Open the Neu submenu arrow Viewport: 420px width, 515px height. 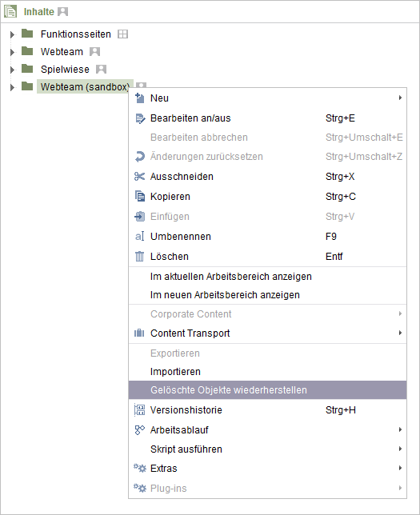coord(400,98)
